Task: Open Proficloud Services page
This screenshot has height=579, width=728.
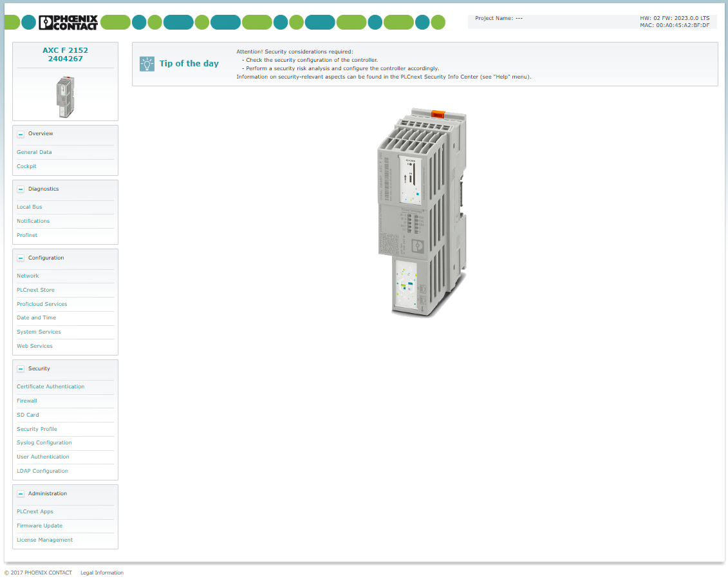Action: coord(42,304)
